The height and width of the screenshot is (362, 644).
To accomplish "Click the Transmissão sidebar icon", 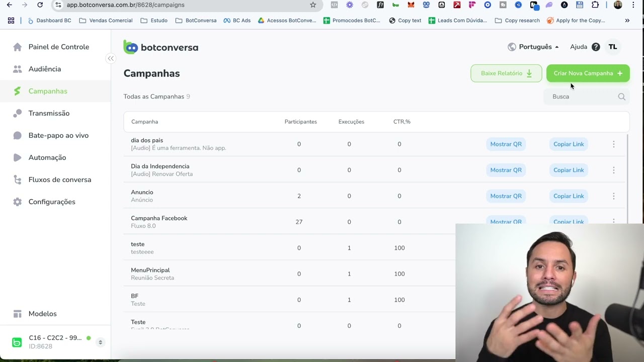I will (18, 113).
